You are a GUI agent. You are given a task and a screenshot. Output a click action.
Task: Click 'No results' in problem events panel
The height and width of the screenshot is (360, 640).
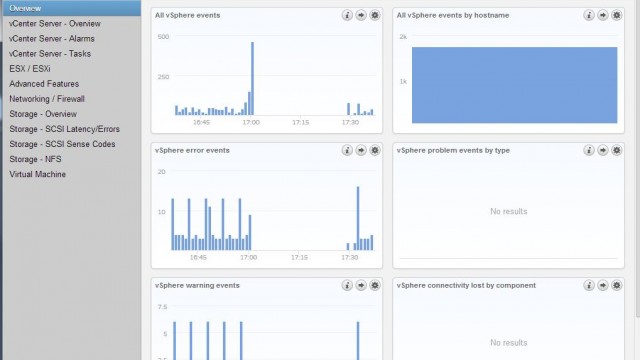(x=509, y=211)
